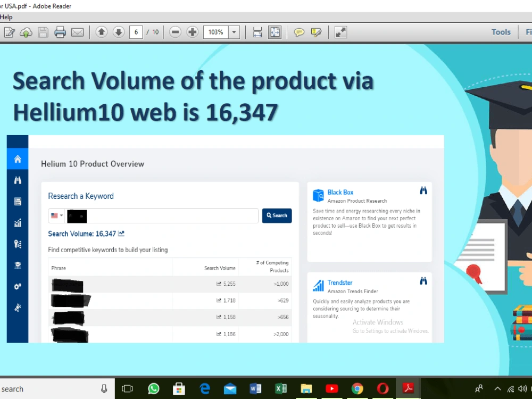Click the fit one full page icon
The width and height of the screenshot is (532, 399).
point(275,32)
